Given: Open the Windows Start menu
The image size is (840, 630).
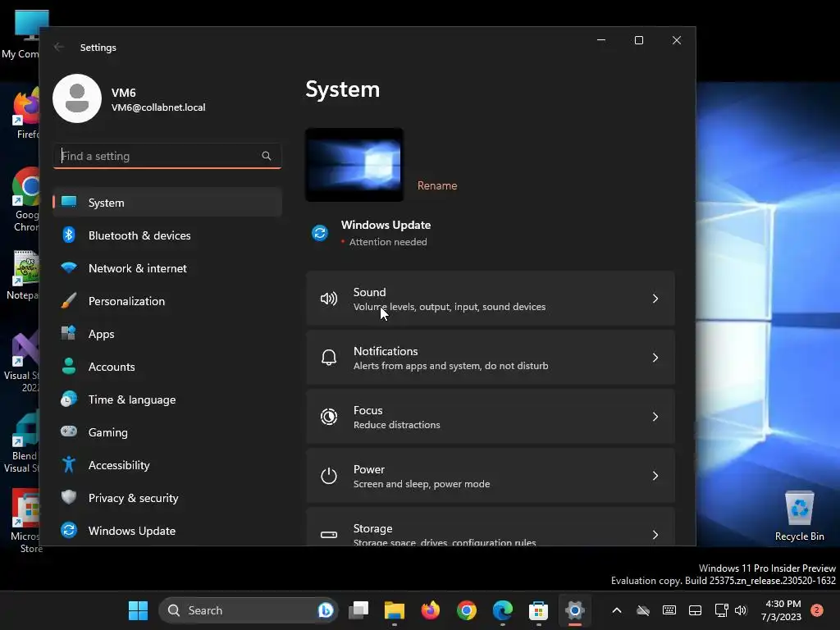Looking at the screenshot, I should click(138, 610).
